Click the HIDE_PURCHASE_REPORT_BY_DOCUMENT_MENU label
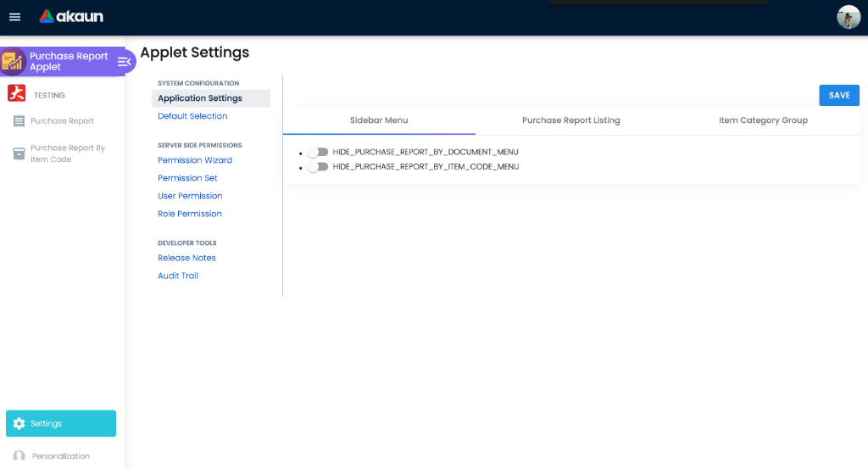This screenshot has height=469, width=868. pos(426,152)
